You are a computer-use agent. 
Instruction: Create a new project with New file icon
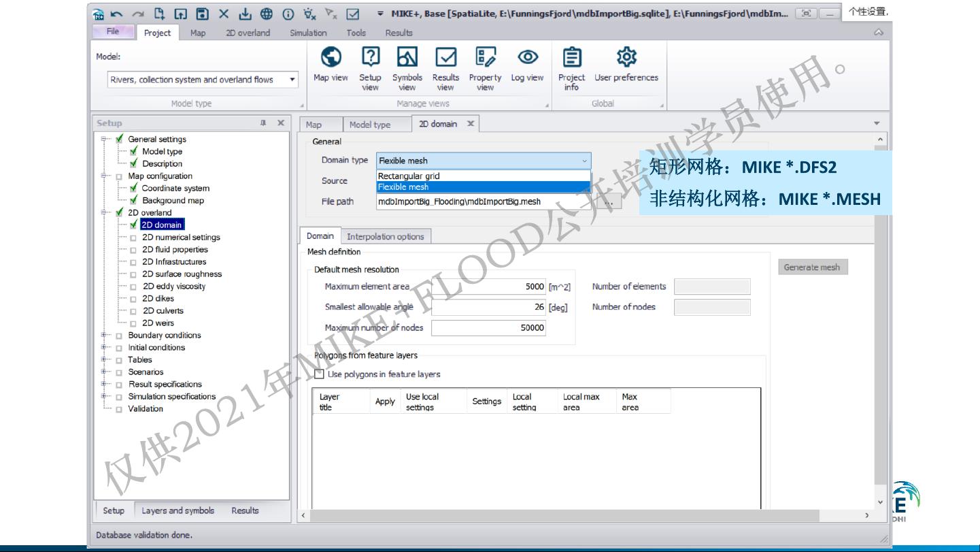pos(160,14)
